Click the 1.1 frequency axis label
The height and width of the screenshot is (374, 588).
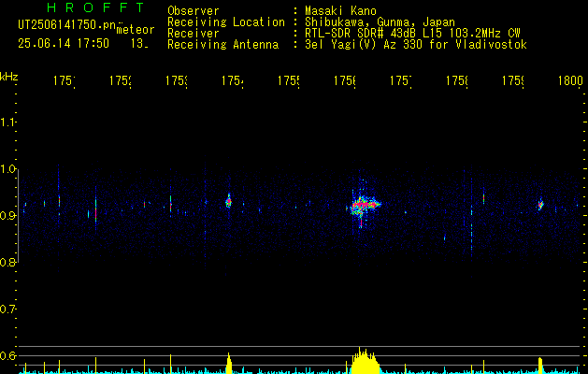pos(7,122)
